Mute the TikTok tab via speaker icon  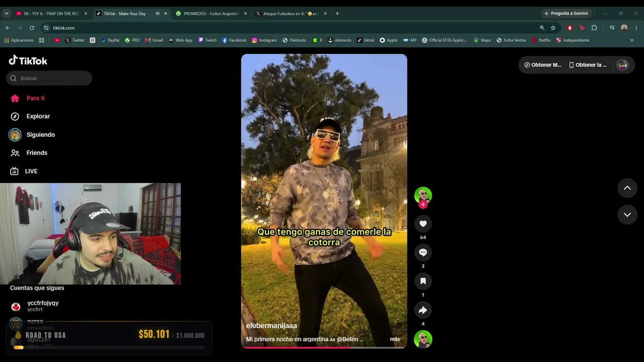(x=157, y=14)
